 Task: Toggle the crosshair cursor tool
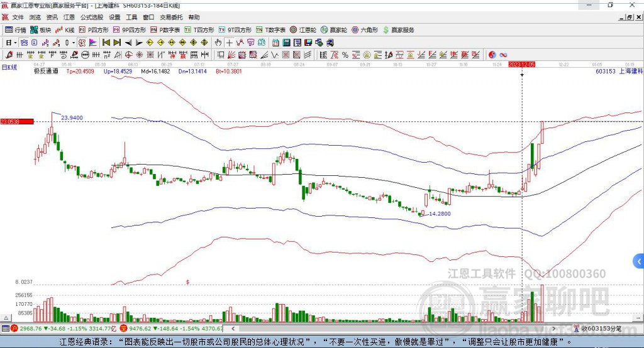pyautogui.click(x=229, y=43)
